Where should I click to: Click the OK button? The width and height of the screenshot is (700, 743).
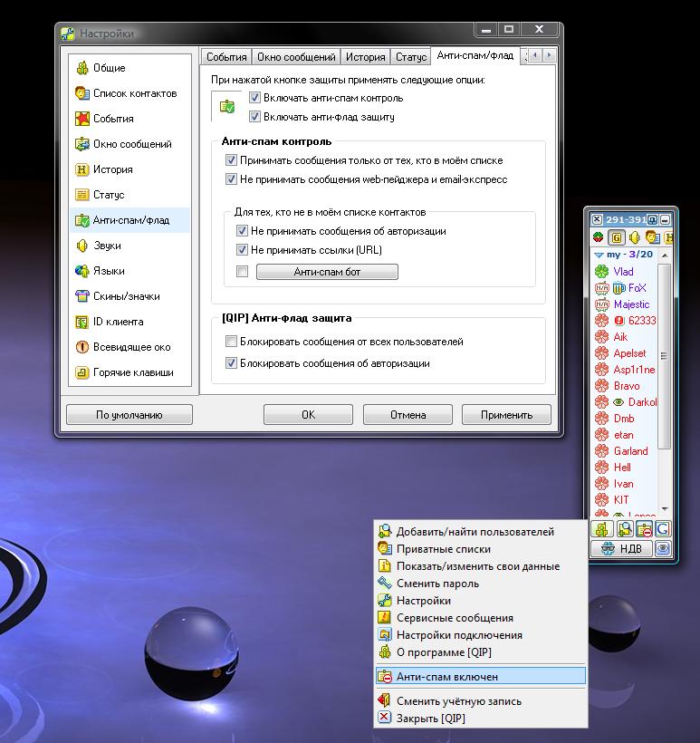(308, 415)
